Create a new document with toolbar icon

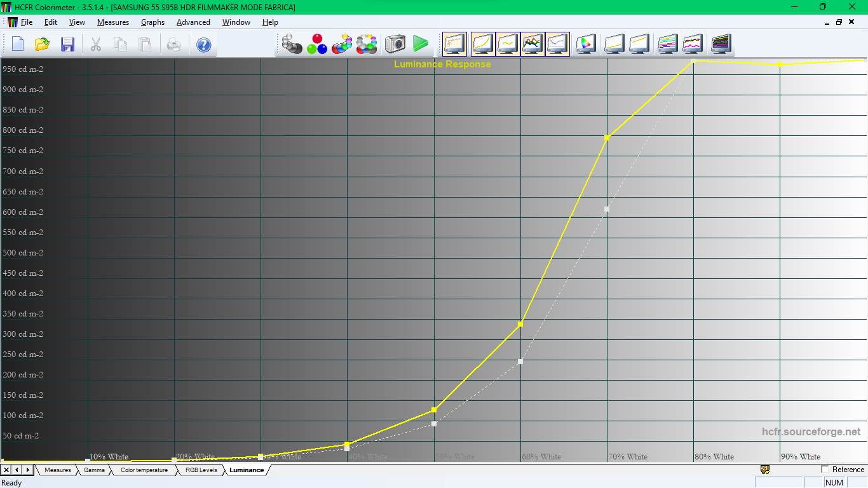coord(18,44)
